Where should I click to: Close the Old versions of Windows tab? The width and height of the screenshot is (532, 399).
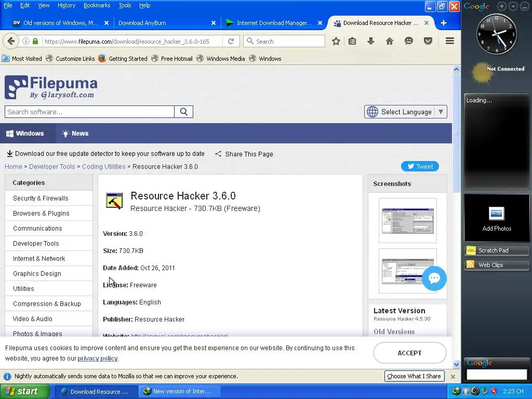[x=107, y=23]
